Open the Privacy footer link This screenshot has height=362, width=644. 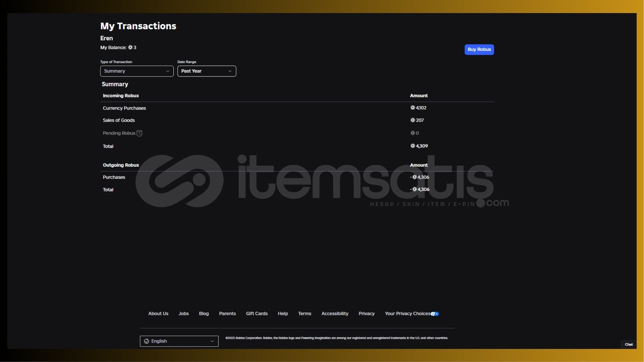(x=367, y=313)
